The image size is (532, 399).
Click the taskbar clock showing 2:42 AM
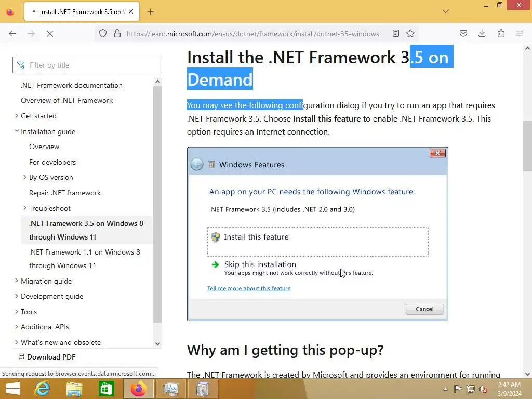pyautogui.click(x=509, y=389)
